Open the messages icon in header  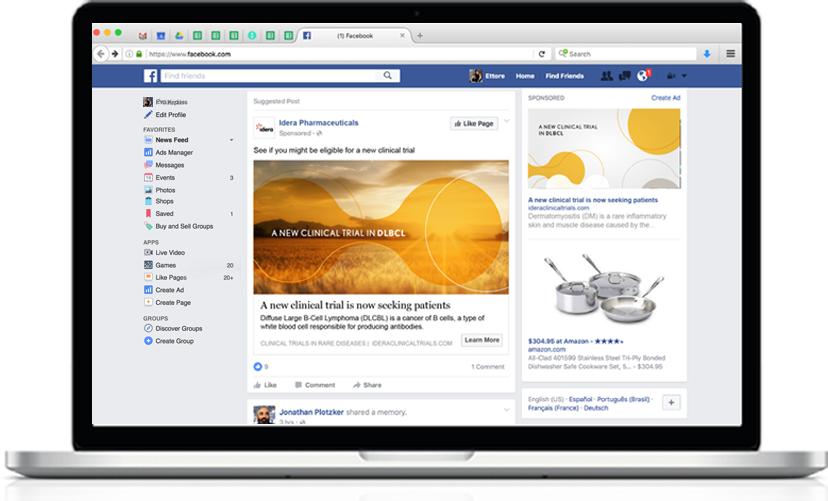click(x=625, y=76)
